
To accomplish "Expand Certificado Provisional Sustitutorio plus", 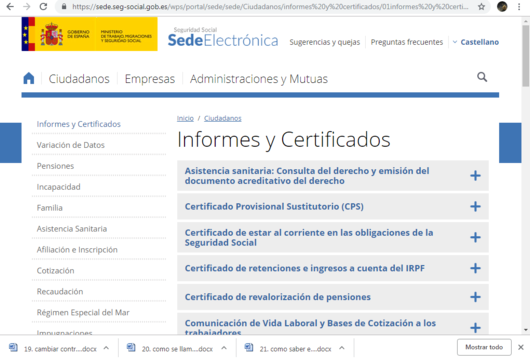I will (475, 206).
